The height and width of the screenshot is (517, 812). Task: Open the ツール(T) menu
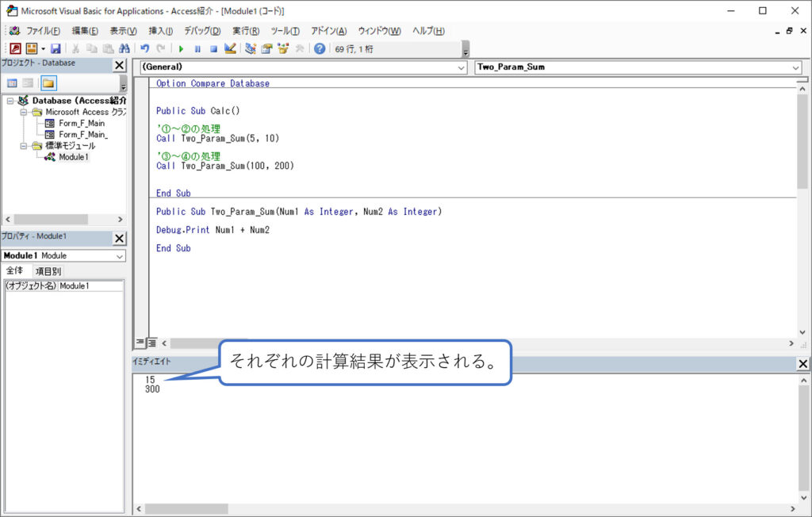(x=285, y=31)
